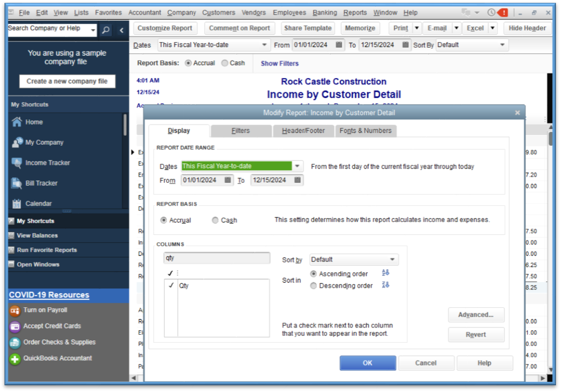Open calendar for dialog From date
Image resolution: width=561 pixels, height=392 pixels.
coord(228,180)
